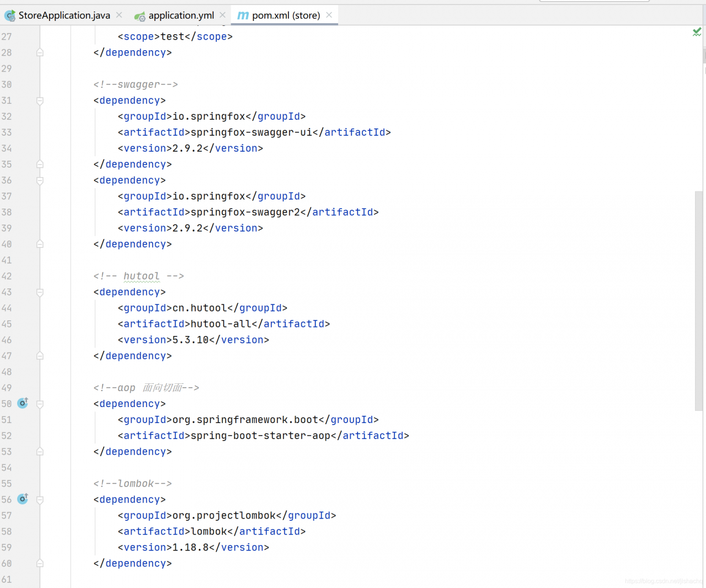Screen dimensions: 706x588
Task: Click the 1.18.8 version text
Action: tap(191, 548)
